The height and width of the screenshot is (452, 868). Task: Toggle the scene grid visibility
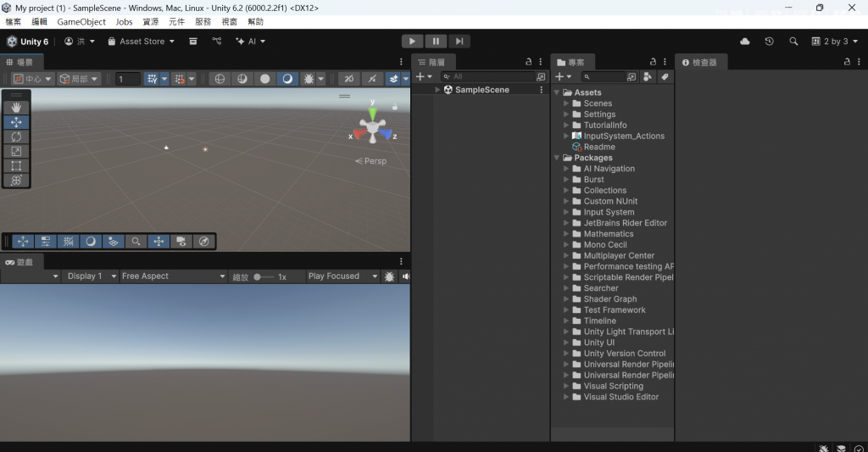point(153,79)
